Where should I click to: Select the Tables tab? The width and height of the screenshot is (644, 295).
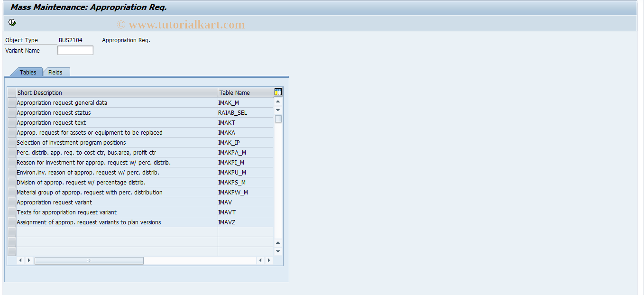28,72
